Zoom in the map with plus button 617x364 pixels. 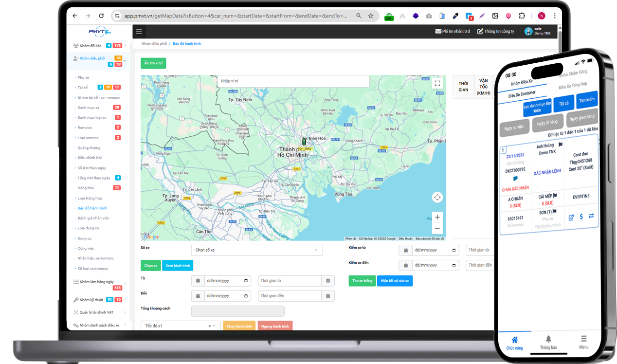click(437, 217)
